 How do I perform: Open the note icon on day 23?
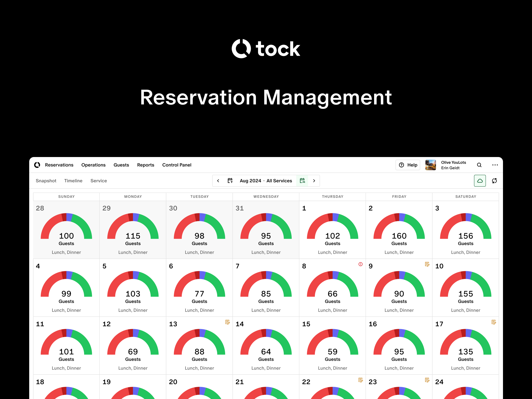(x=427, y=380)
